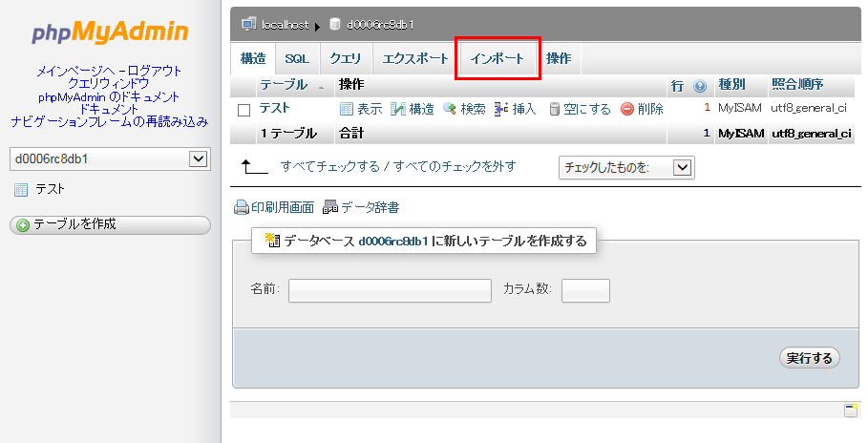Click the 名前 input field
Screen dimensions: 868x443
(x=390, y=290)
